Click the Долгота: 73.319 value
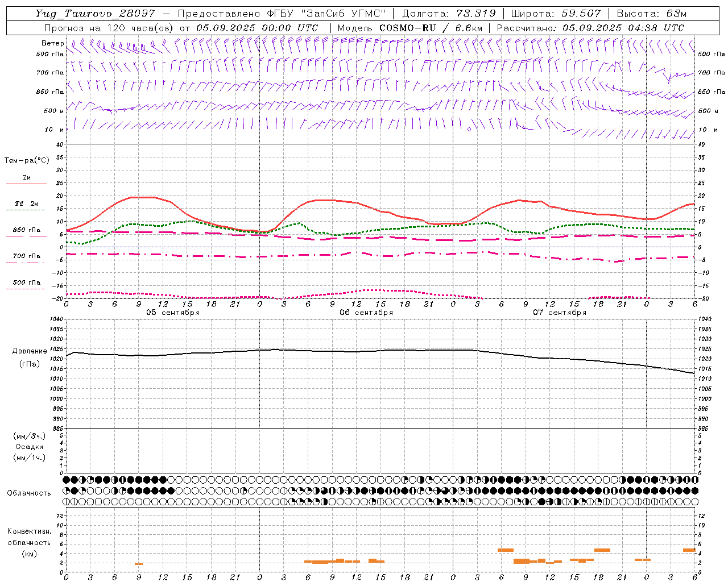Viewport: 728px width, 582px height. click(x=449, y=14)
